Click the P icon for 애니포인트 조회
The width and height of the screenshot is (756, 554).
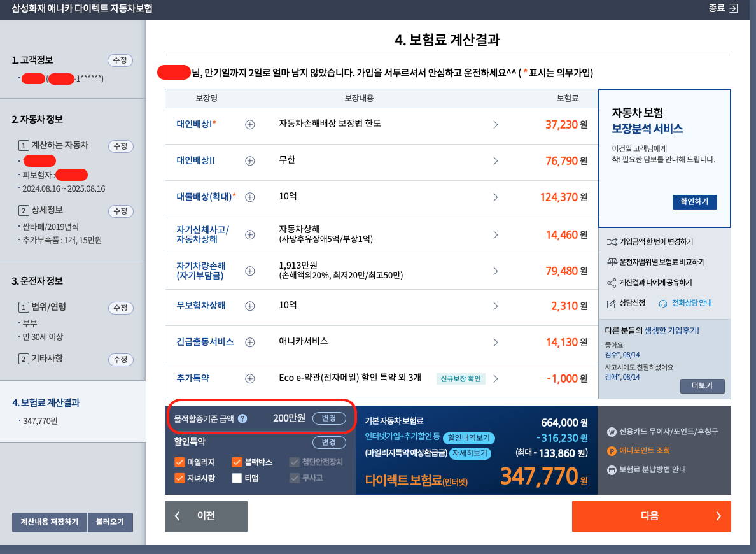[612, 451]
